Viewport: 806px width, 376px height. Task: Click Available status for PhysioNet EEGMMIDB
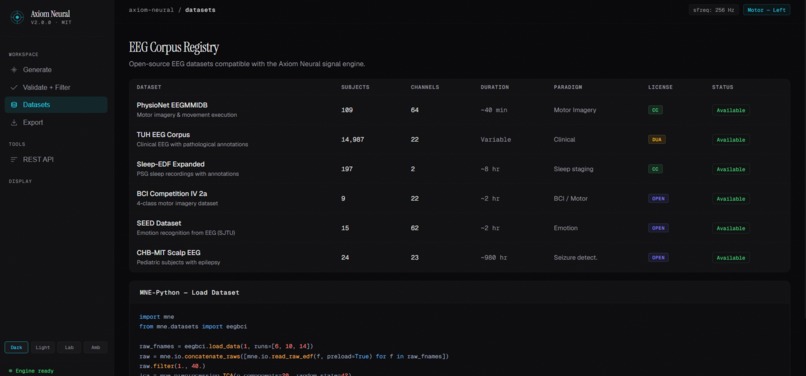(730, 110)
